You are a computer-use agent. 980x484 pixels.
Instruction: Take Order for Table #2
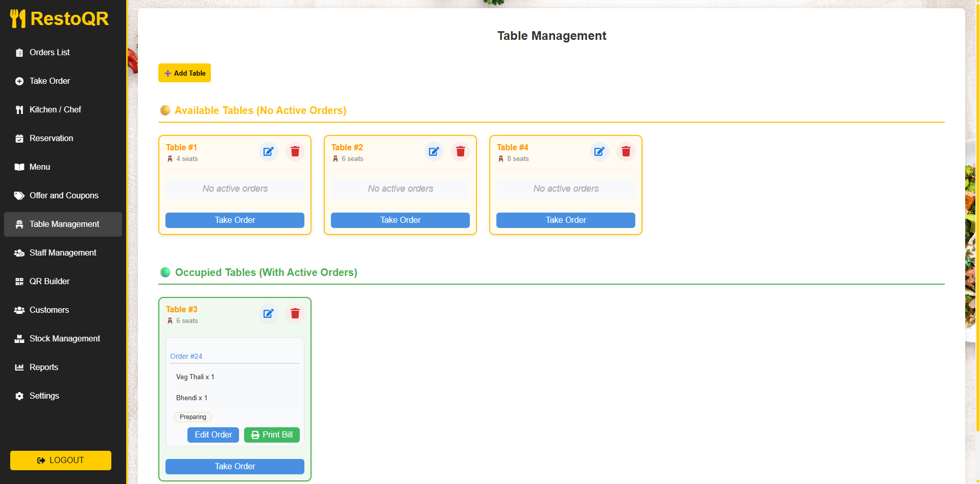[400, 220]
